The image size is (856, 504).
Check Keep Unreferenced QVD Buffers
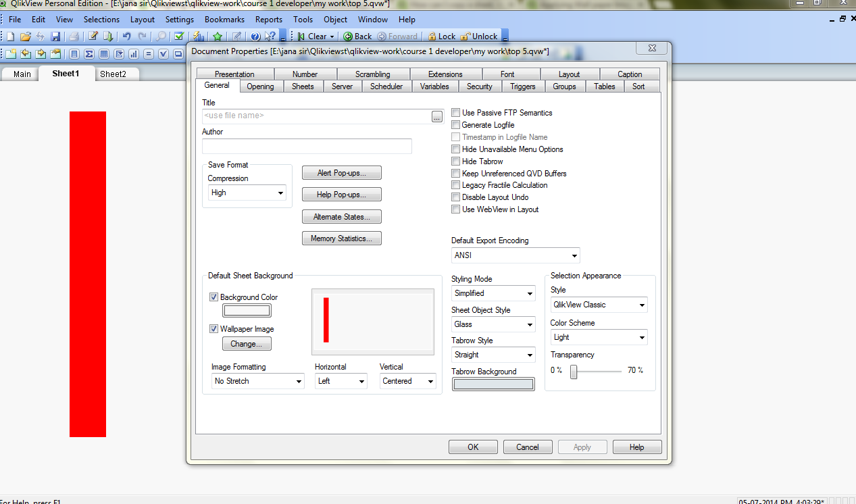pyautogui.click(x=456, y=174)
